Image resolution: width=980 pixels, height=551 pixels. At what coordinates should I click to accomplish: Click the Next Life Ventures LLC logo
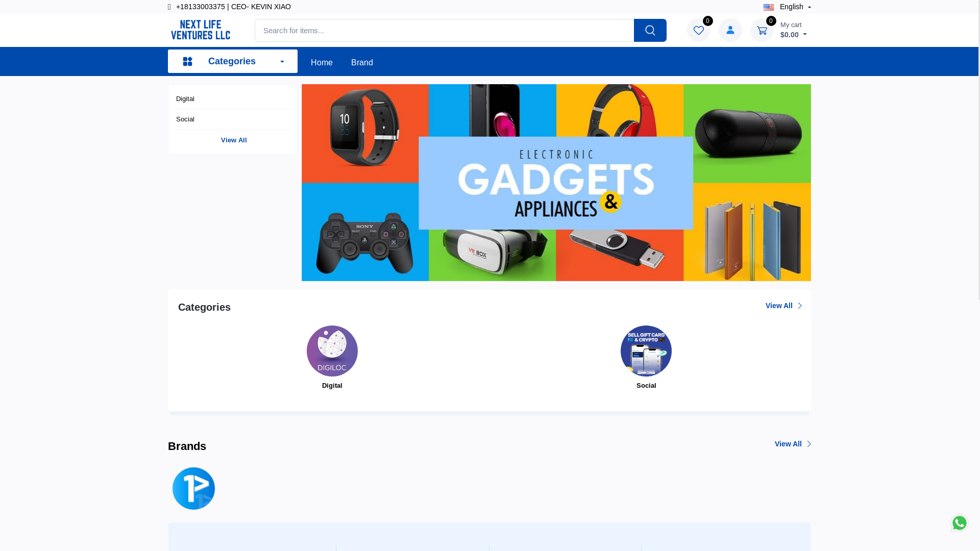tap(201, 30)
